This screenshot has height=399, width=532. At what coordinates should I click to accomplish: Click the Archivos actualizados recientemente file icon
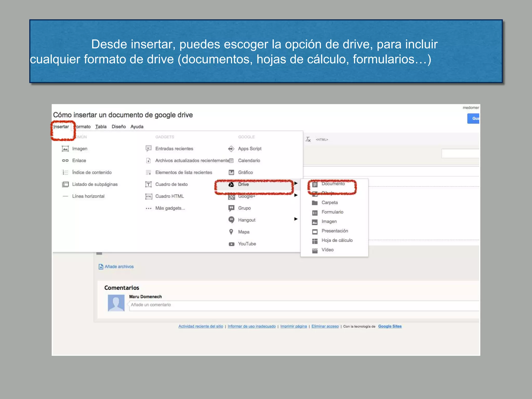pos(149,161)
